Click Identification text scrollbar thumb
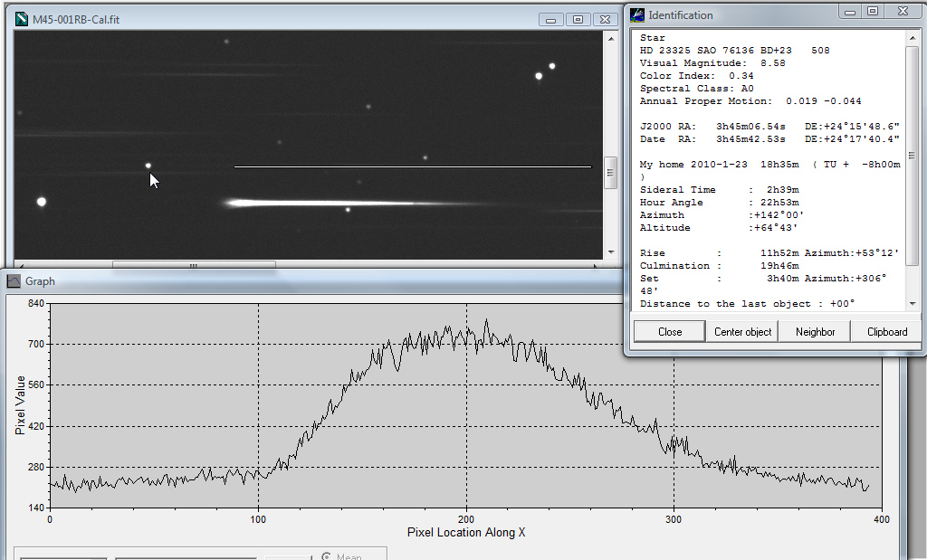 click(x=913, y=156)
